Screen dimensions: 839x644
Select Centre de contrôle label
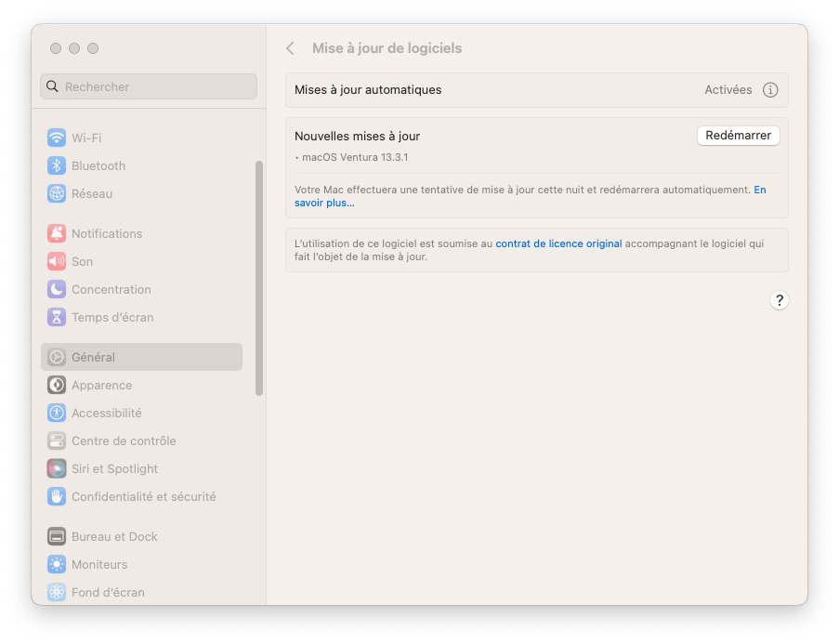click(x=124, y=440)
